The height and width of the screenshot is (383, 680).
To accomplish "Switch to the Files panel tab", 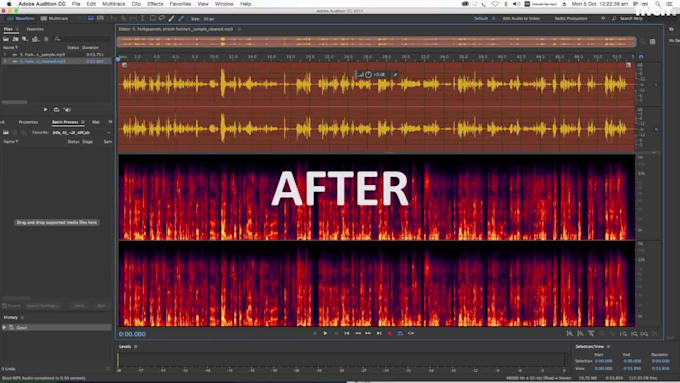I will coord(8,29).
